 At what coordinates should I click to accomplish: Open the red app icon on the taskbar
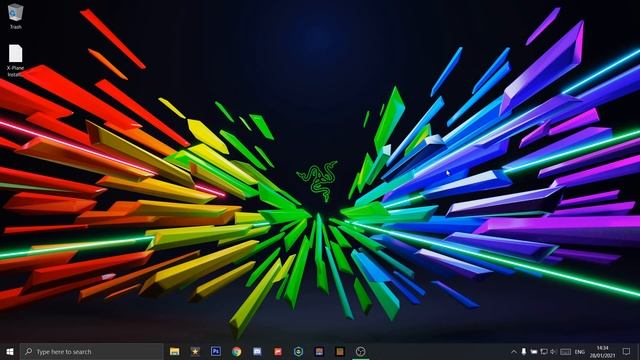pos(278,351)
